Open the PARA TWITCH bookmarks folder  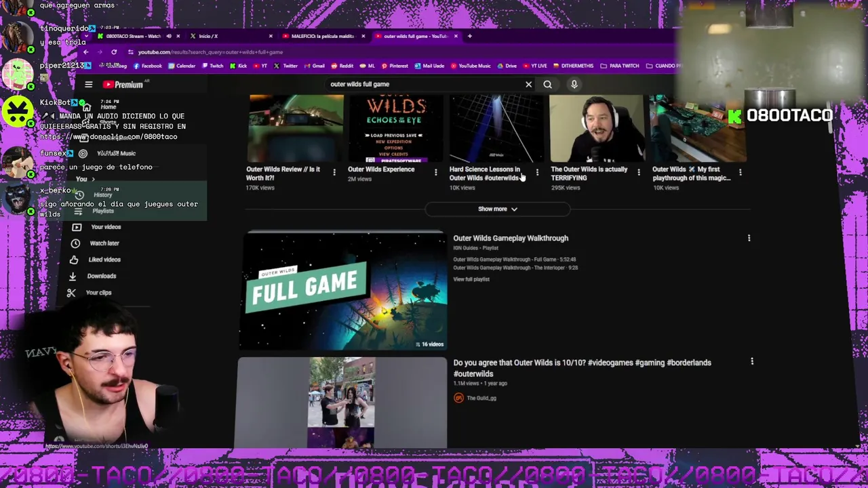pyautogui.click(x=620, y=66)
